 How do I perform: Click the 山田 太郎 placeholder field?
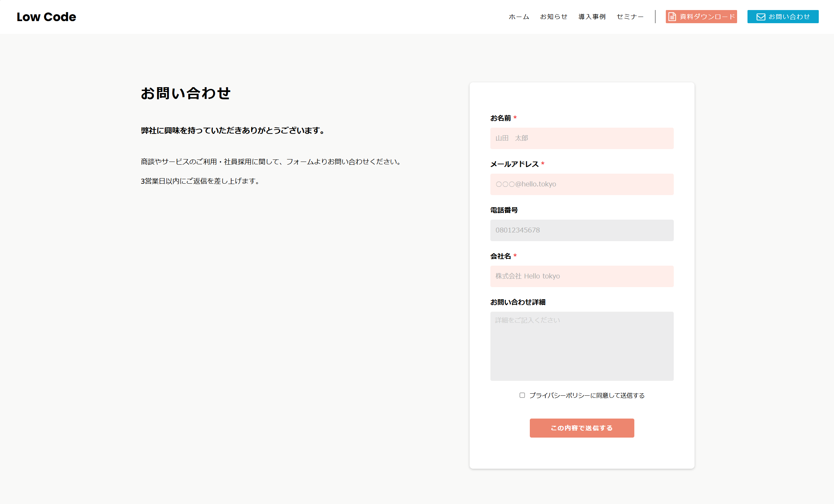pos(581,138)
